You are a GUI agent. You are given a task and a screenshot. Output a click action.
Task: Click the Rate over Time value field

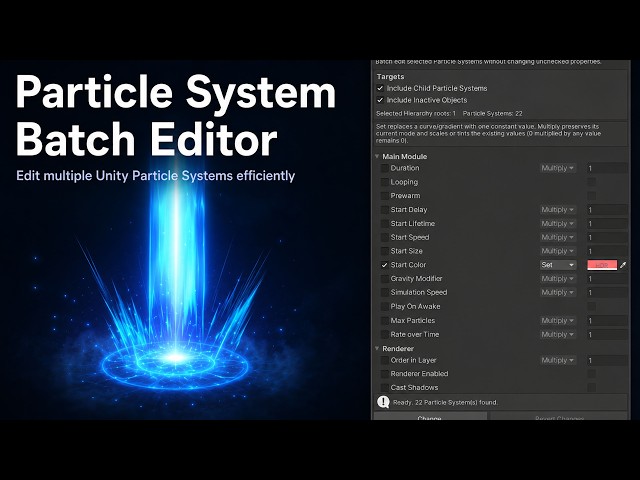coord(607,335)
